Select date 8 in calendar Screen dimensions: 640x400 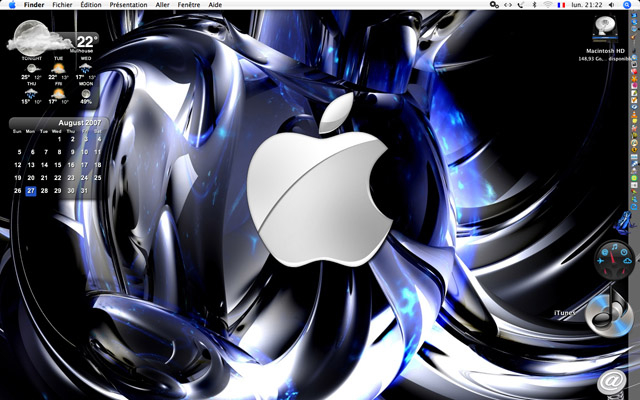click(59, 152)
